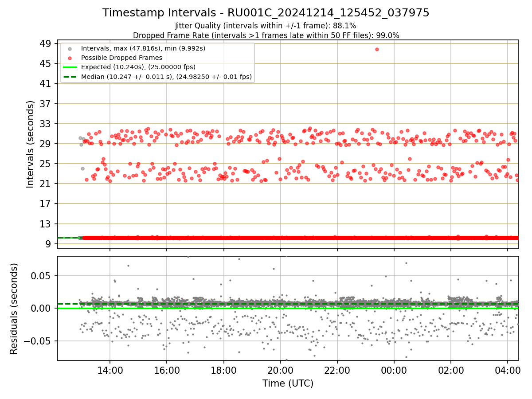Click the 'Residuals (seconds)' y-axis label

[14, 309]
